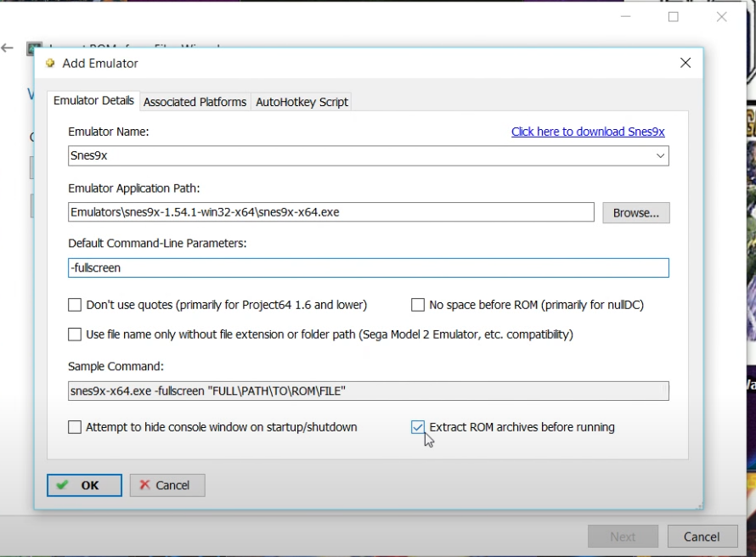The image size is (756, 557).
Task: Click the Sample Command label
Action: [116, 366]
